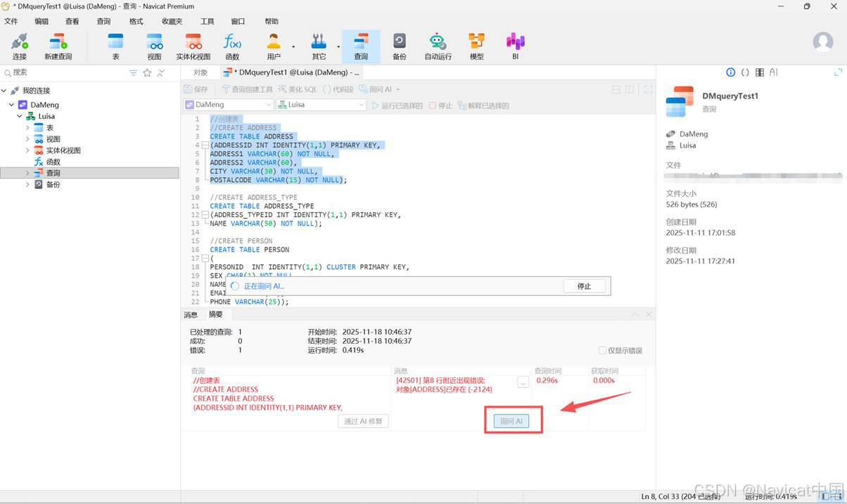847x504 pixels.
Task: Collapse code fold marker at line 4
Action: coord(205,146)
